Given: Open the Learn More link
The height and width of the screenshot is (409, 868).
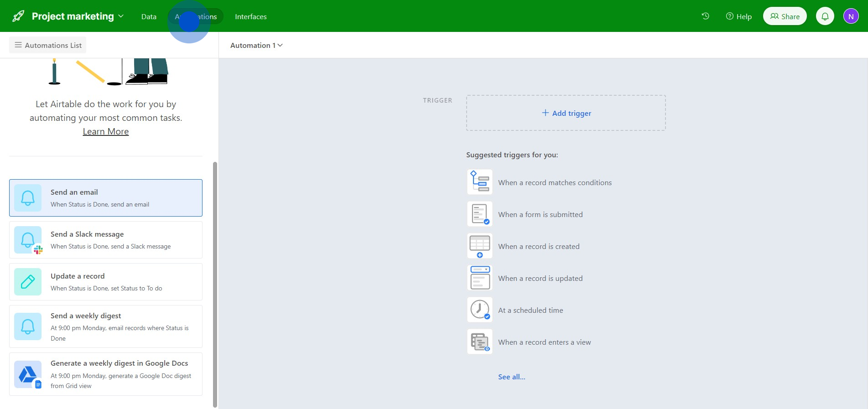Looking at the screenshot, I should tap(106, 132).
